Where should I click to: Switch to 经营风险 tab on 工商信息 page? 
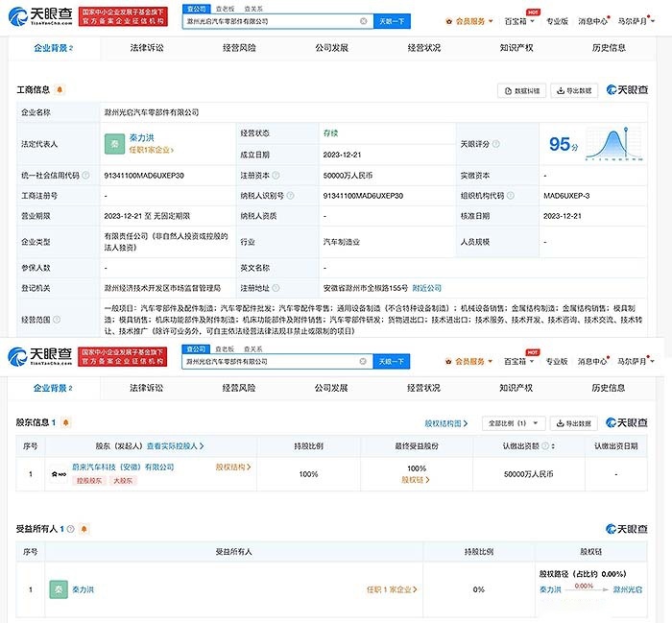[239, 48]
